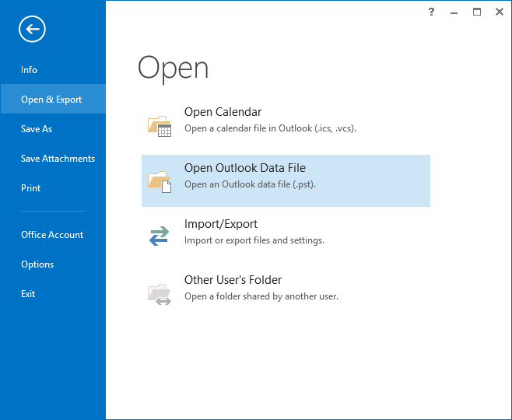Screen dimensions: 512x420
Task: Click the Other User's Folder icon
Action: [x=160, y=293]
